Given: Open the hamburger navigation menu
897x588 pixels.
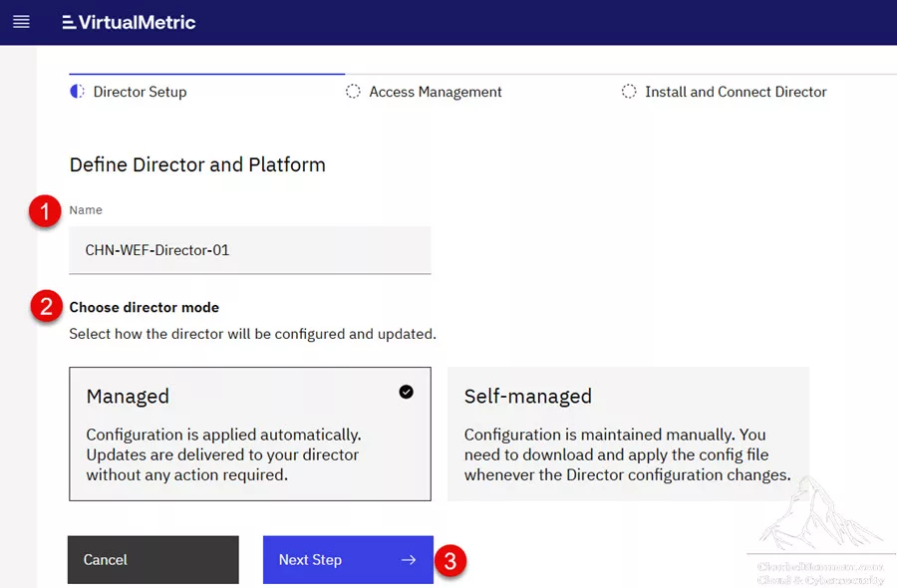Looking at the screenshot, I should pos(21,22).
